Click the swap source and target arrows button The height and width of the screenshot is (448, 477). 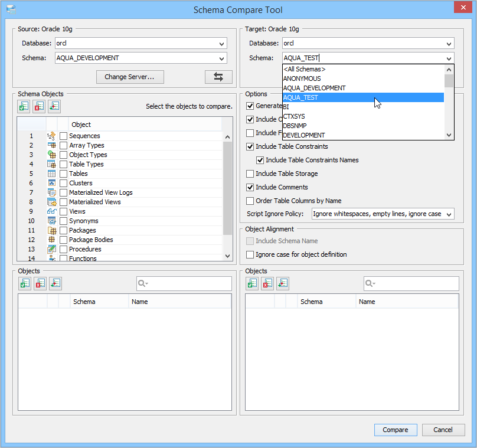[218, 77]
